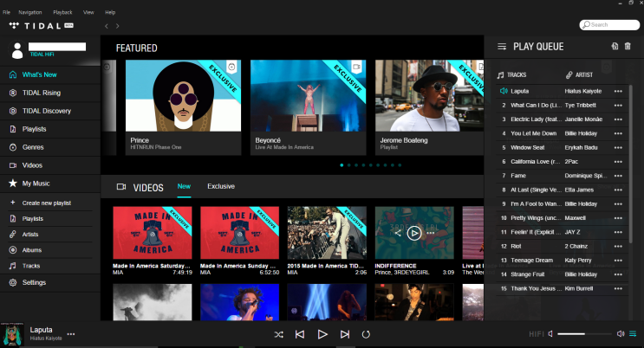Open options for What Can I Do track
This screenshot has width=644, height=348.
(618, 106)
